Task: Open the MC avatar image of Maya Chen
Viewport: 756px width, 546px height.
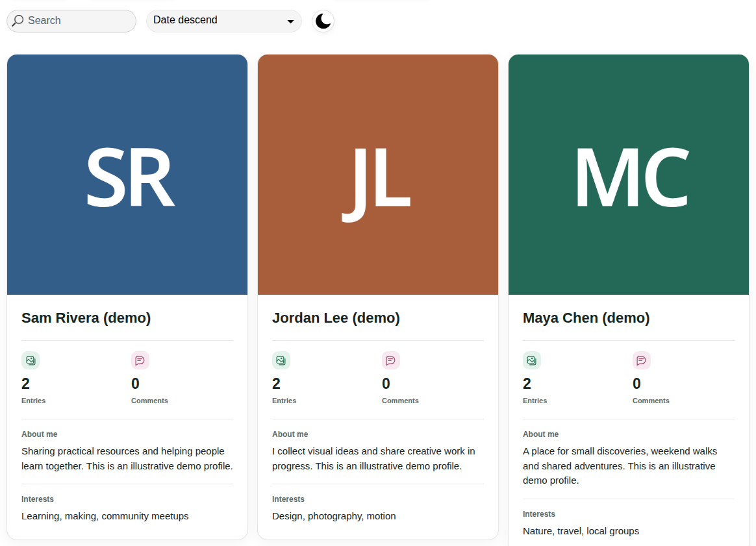Action: pos(629,175)
